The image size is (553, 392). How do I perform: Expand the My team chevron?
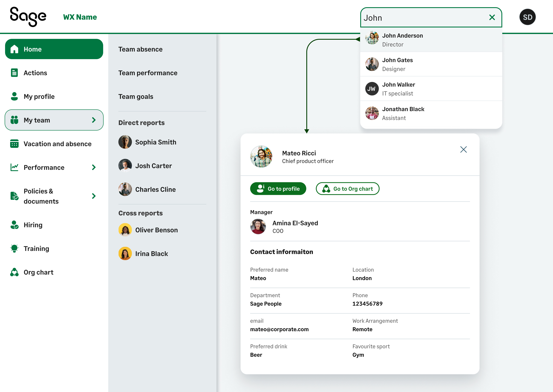pyautogui.click(x=94, y=120)
